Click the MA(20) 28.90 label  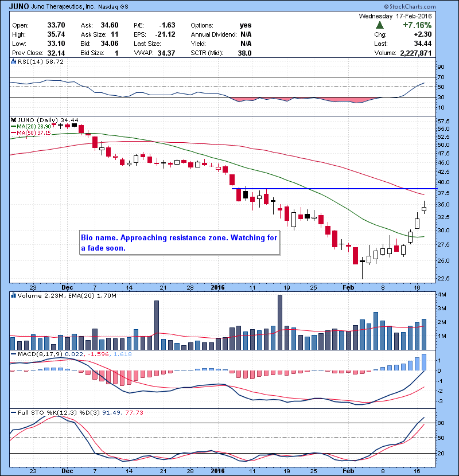pos(34,127)
